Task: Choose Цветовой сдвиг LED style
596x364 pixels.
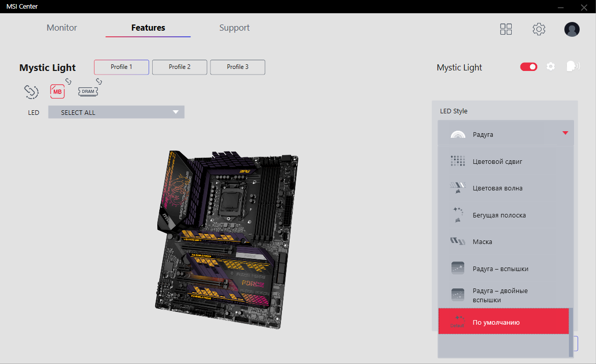Action: click(504, 161)
